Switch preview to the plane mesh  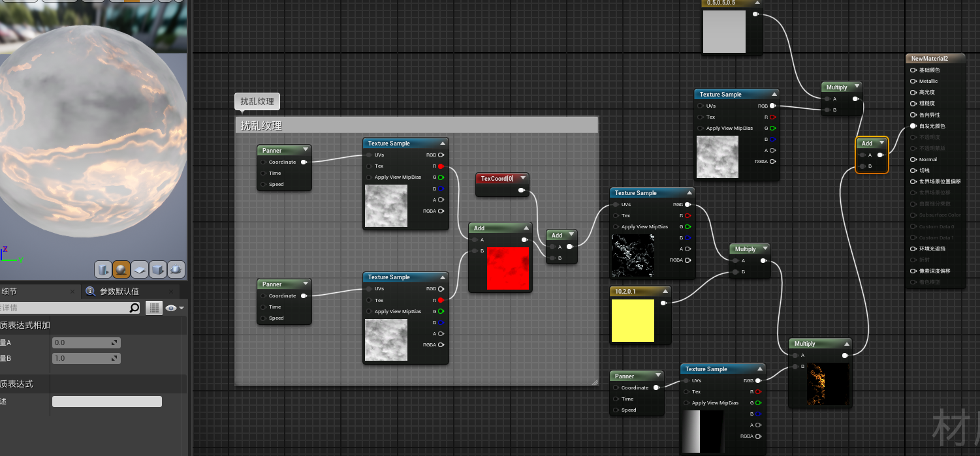140,269
